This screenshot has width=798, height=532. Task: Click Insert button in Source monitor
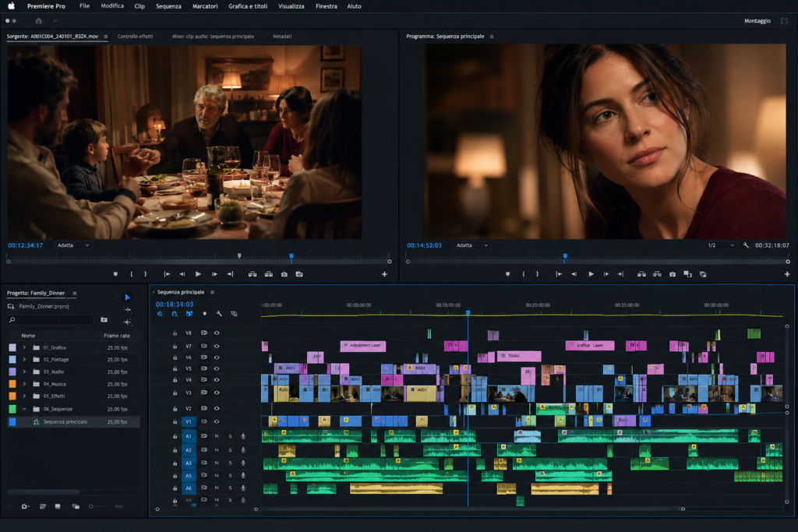click(252, 274)
